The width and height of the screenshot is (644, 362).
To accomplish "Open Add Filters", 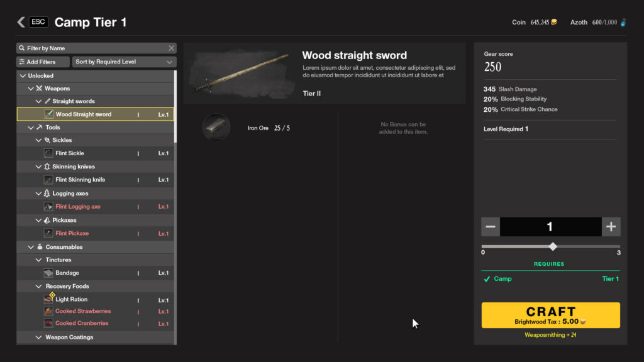I will pos(37,62).
